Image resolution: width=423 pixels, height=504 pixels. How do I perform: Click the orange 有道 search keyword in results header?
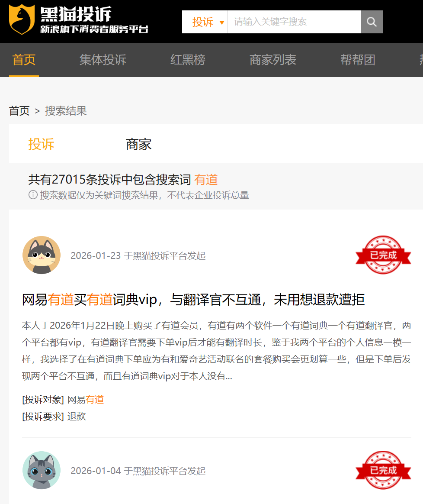coord(206,179)
